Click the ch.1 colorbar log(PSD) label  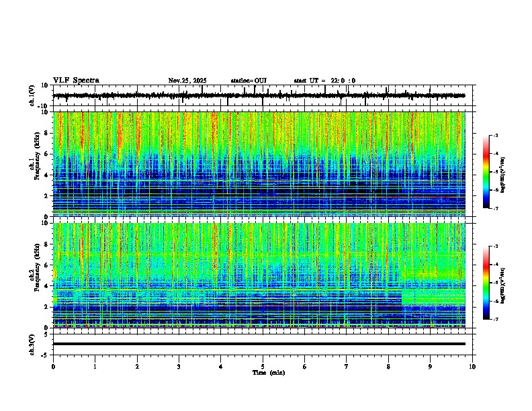[x=502, y=175]
